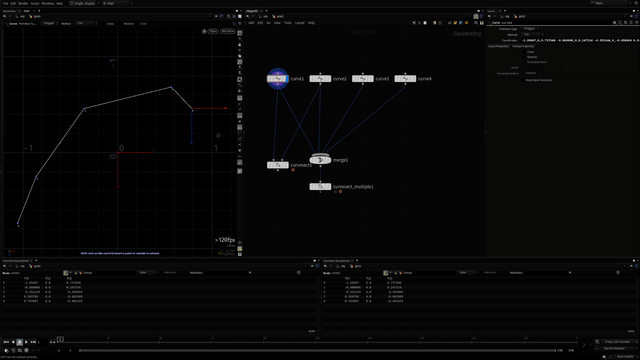Open the Auto Update dropdown in status bar
Image resolution: width=640 pixels, height=360 pixels.
625,357
